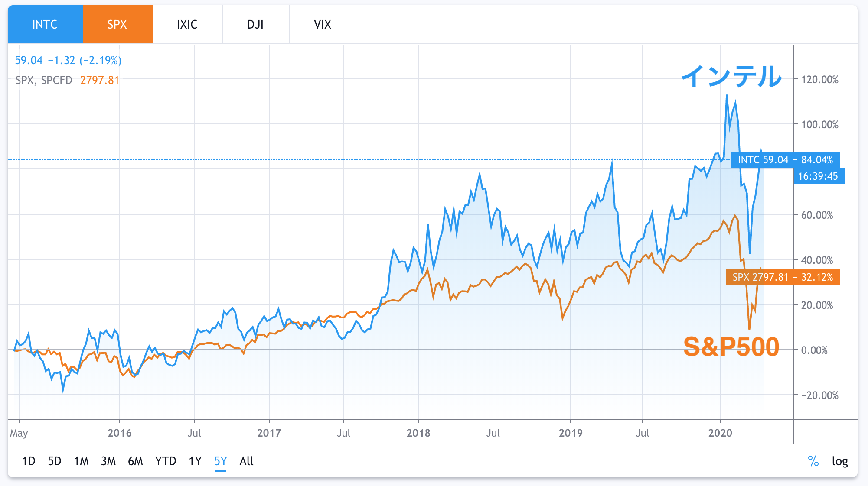Viewport: 868px width, 486px height.
Task: Click the 2018 date axis marker
Action: (418, 433)
